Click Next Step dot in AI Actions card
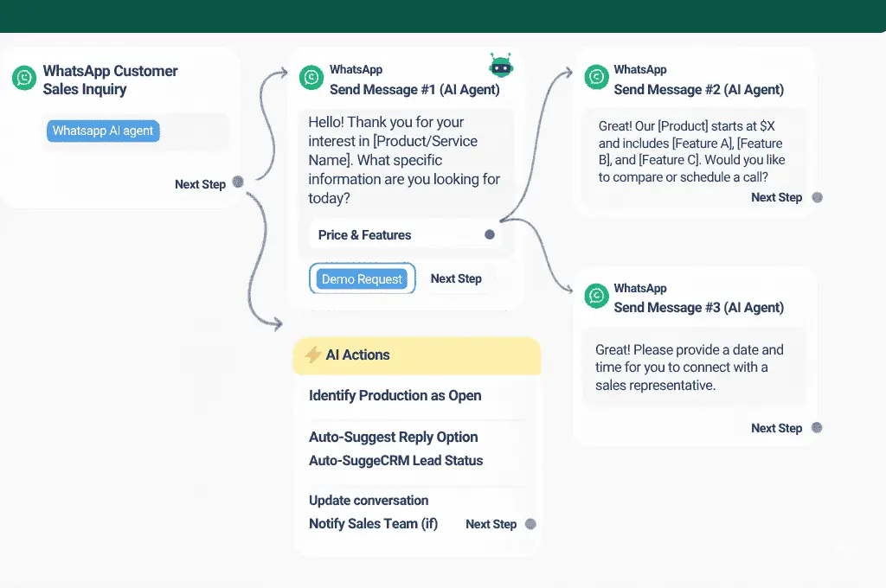This screenshot has width=886, height=588. (530, 524)
